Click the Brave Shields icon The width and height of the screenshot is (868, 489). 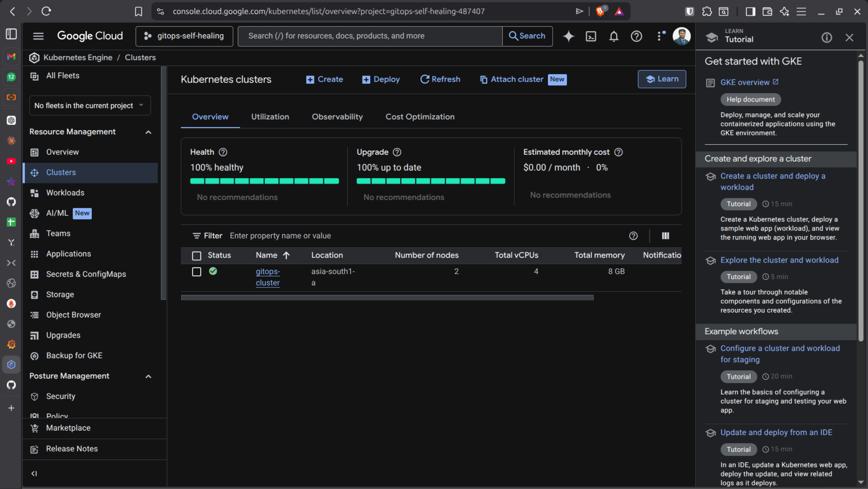pyautogui.click(x=600, y=12)
